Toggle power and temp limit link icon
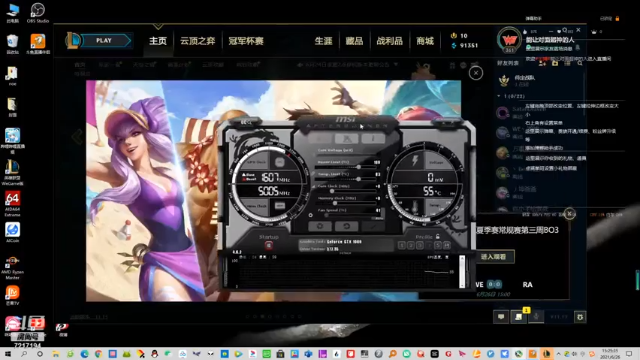This screenshot has height=360, width=640. 313,174
